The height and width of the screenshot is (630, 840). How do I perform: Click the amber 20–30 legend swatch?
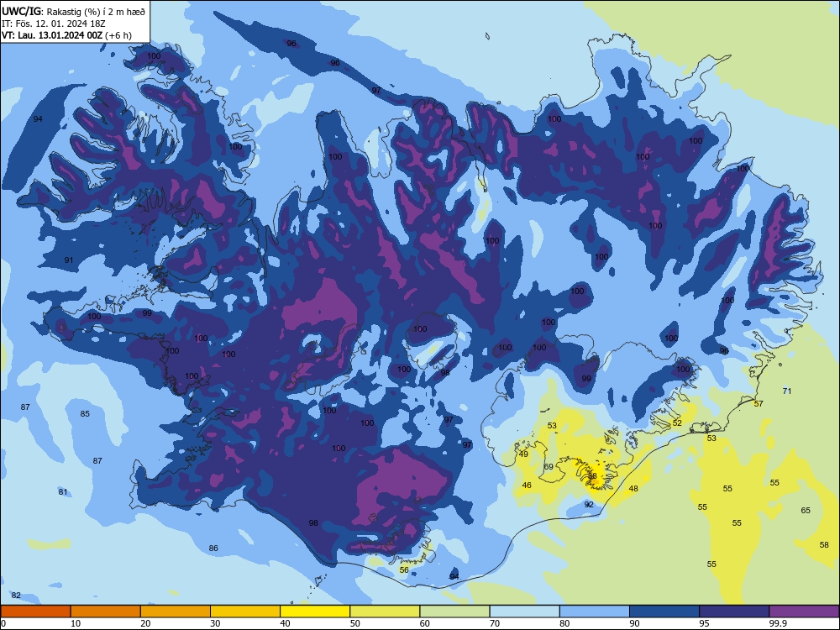pos(176,612)
